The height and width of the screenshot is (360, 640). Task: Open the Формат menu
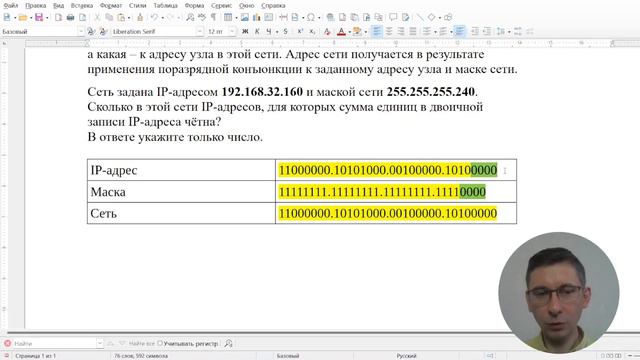coord(111,6)
